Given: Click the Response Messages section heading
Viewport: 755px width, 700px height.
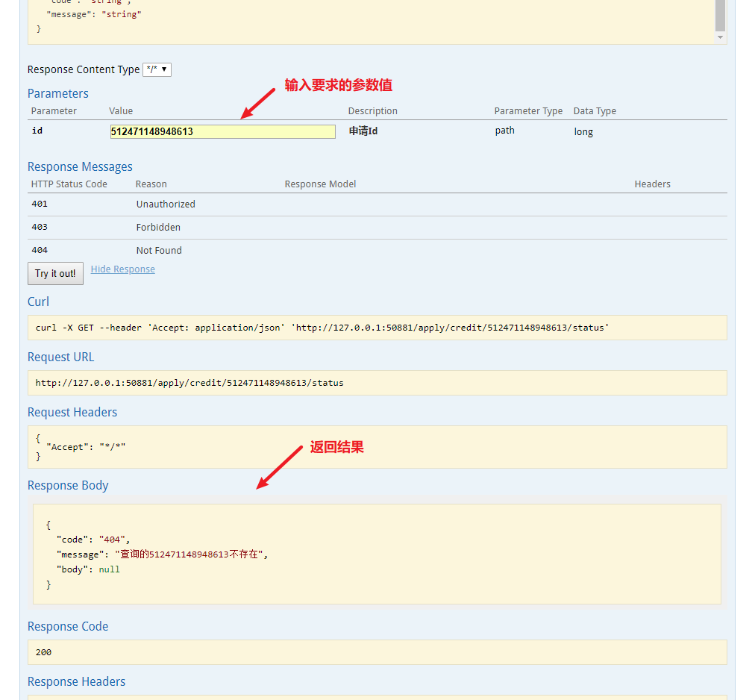Looking at the screenshot, I should pyautogui.click(x=80, y=166).
